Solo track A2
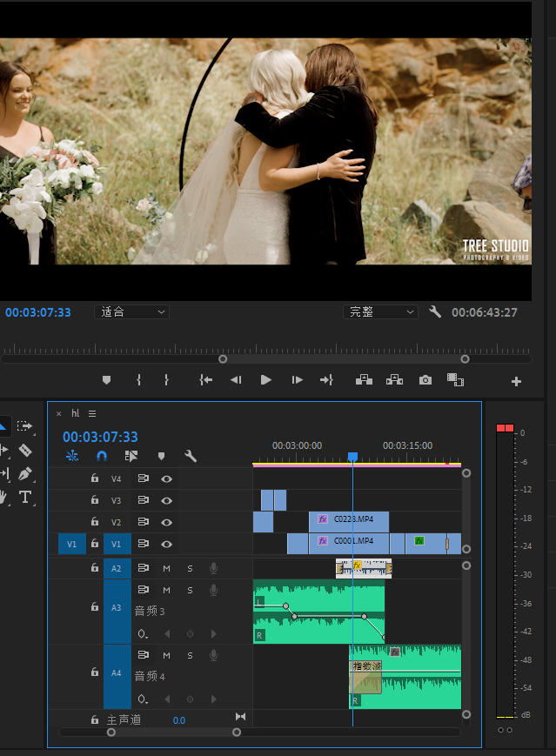 tap(190, 568)
